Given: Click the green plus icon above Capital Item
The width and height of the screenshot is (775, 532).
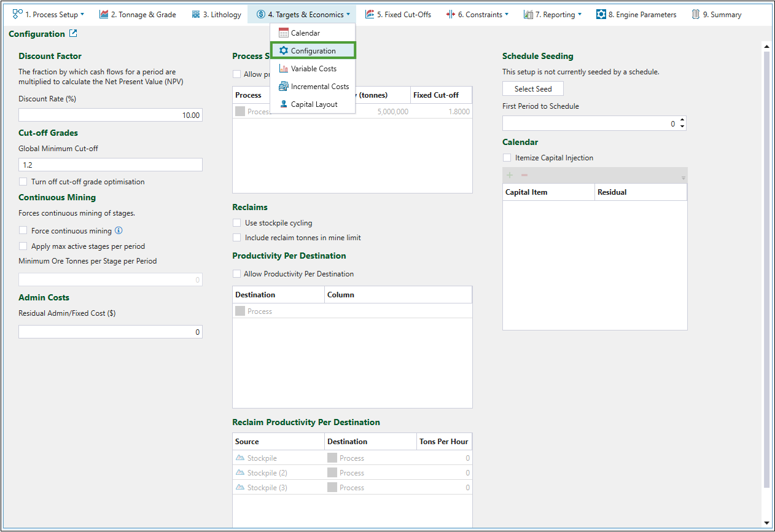Looking at the screenshot, I should 510,175.
